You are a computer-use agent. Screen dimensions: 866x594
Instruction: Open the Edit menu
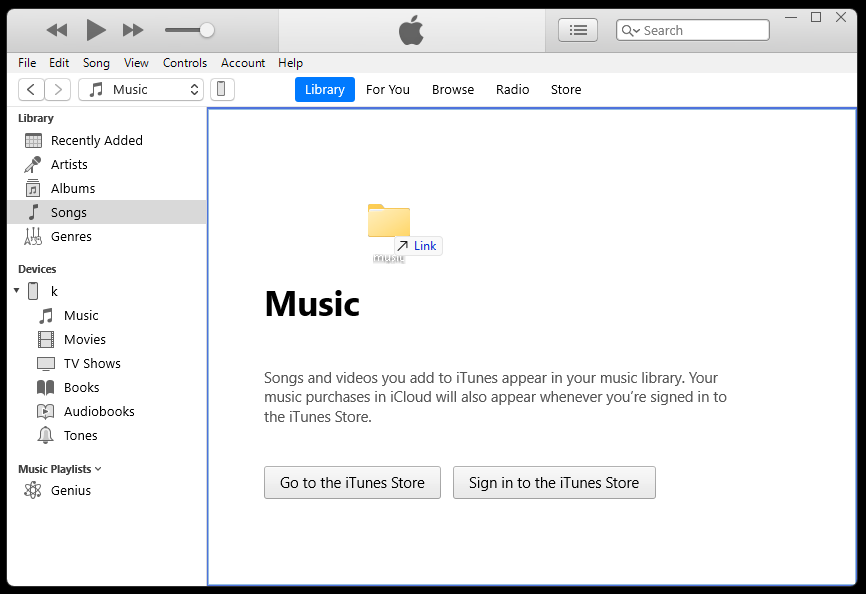[x=59, y=63]
